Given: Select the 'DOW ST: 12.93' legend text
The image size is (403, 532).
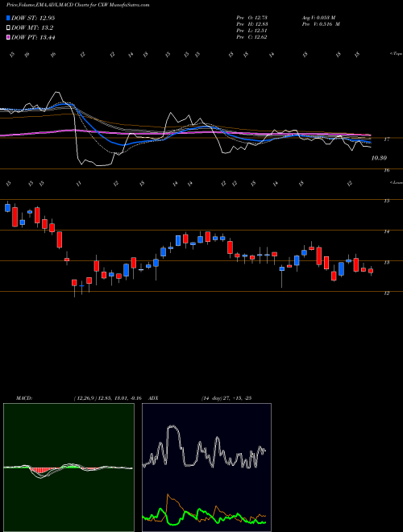Looking at the screenshot, I should coord(33,18).
